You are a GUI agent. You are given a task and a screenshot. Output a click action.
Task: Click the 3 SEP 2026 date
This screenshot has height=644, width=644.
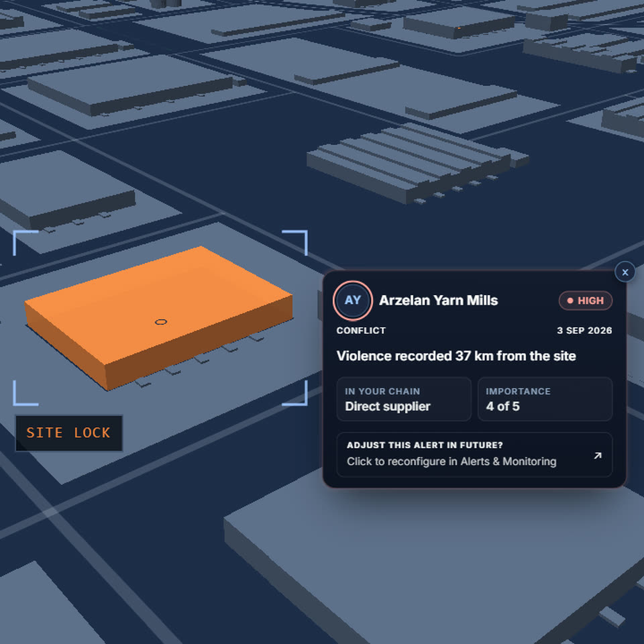coord(584,331)
